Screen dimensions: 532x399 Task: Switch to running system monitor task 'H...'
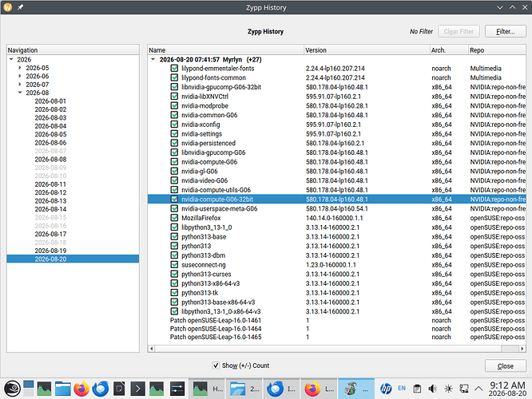tap(208, 389)
